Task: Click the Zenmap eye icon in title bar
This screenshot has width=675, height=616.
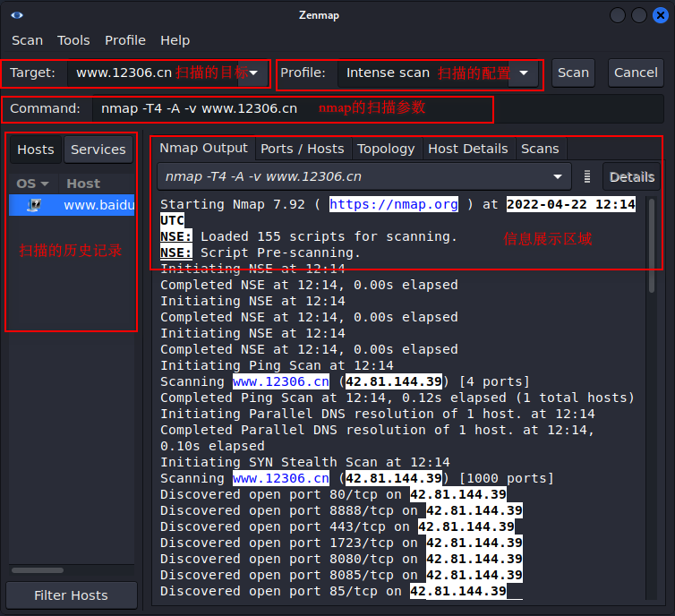Action: pyautogui.click(x=17, y=15)
